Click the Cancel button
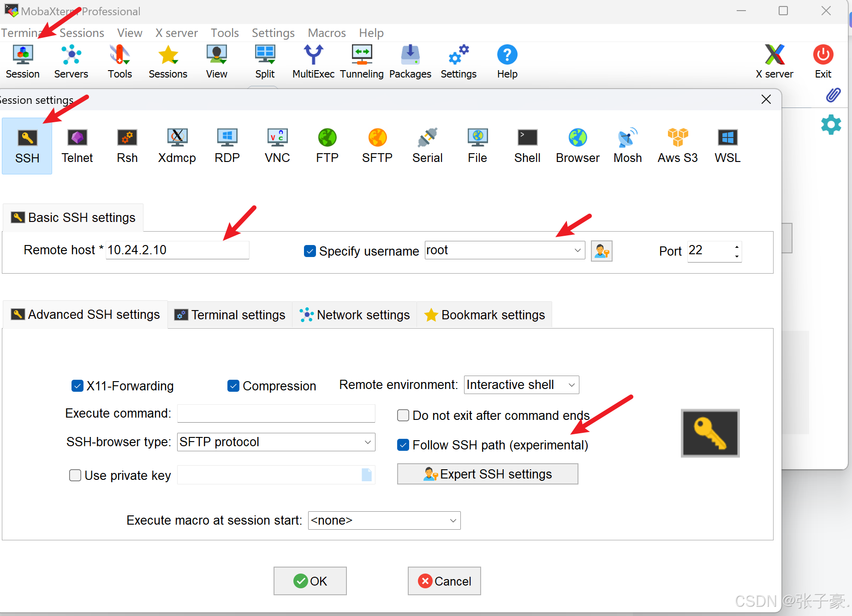 tap(444, 581)
